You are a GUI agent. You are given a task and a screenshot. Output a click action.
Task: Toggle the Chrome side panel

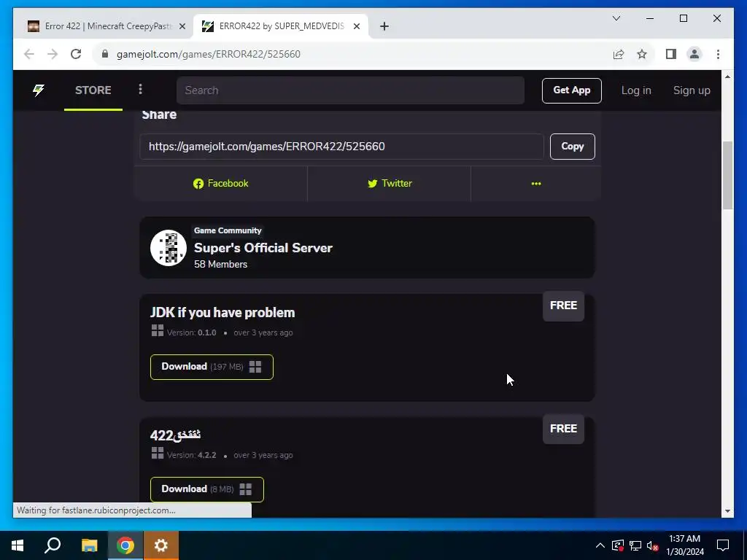tap(671, 54)
